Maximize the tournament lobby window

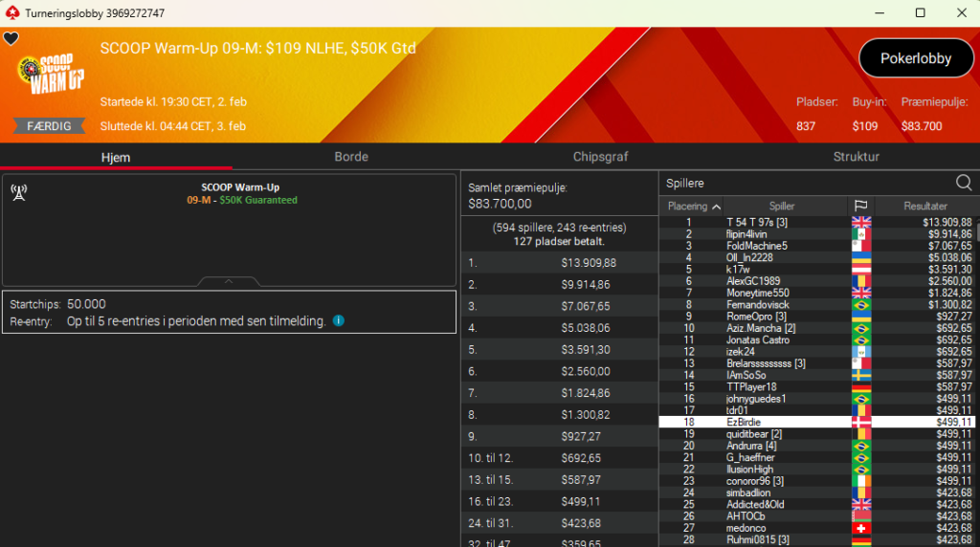coord(920,12)
